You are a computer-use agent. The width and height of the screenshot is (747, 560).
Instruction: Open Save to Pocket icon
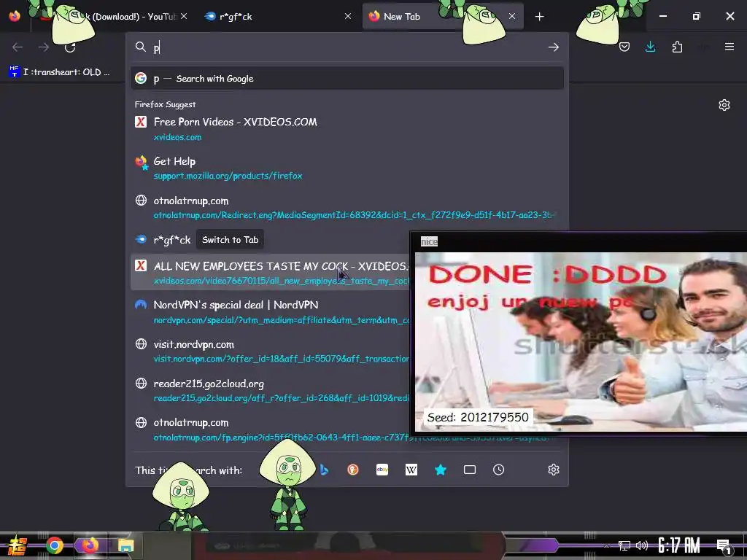click(624, 47)
